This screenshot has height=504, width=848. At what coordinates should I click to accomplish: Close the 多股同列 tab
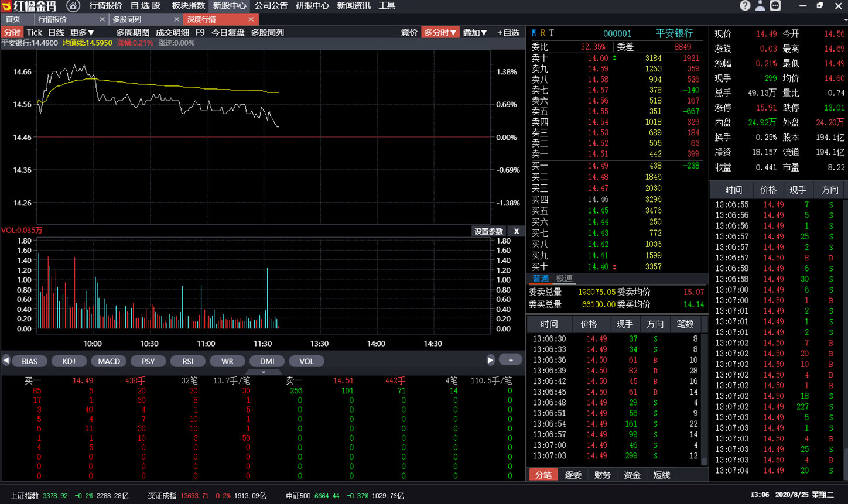pos(176,19)
